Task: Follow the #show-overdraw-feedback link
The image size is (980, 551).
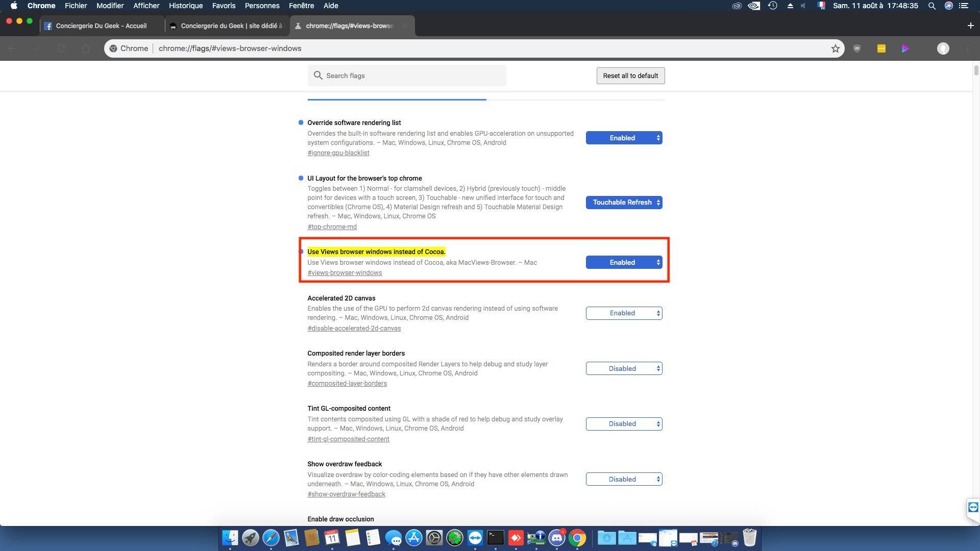Action: point(346,494)
